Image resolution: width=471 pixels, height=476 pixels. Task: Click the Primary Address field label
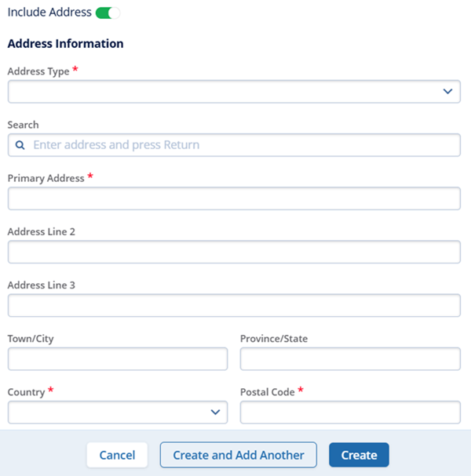pos(46,178)
